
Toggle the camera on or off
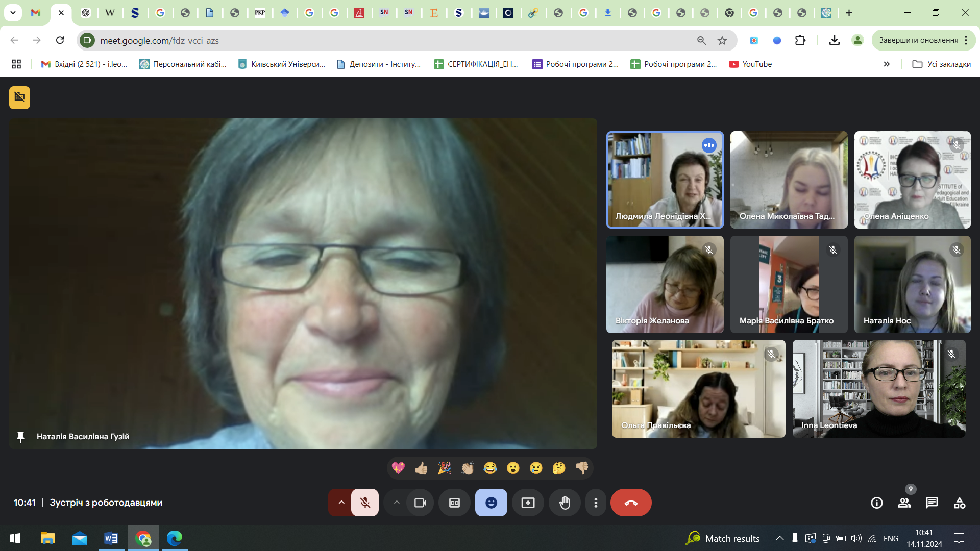coord(420,503)
